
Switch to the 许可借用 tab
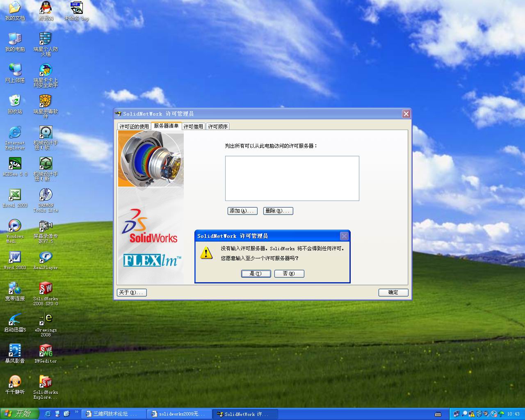click(x=193, y=126)
